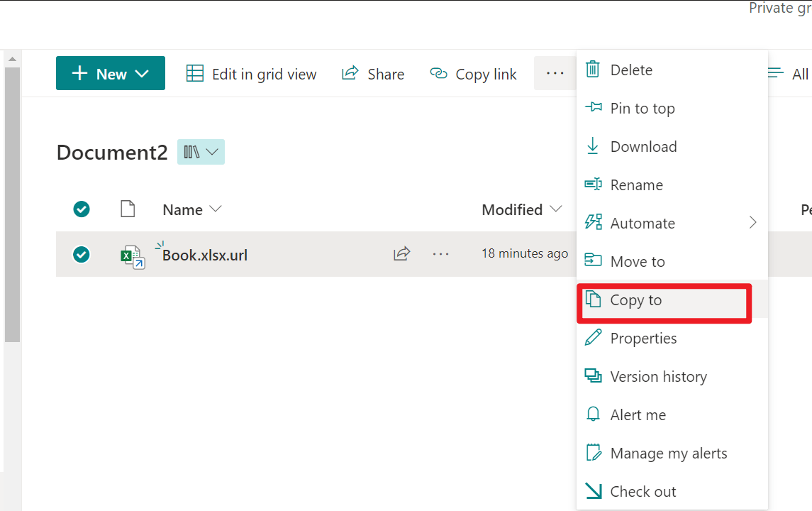Toggle the toolbar overflow ellipsis menu
Viewport: 812px width, 511px height.
(x=555, y=73)
